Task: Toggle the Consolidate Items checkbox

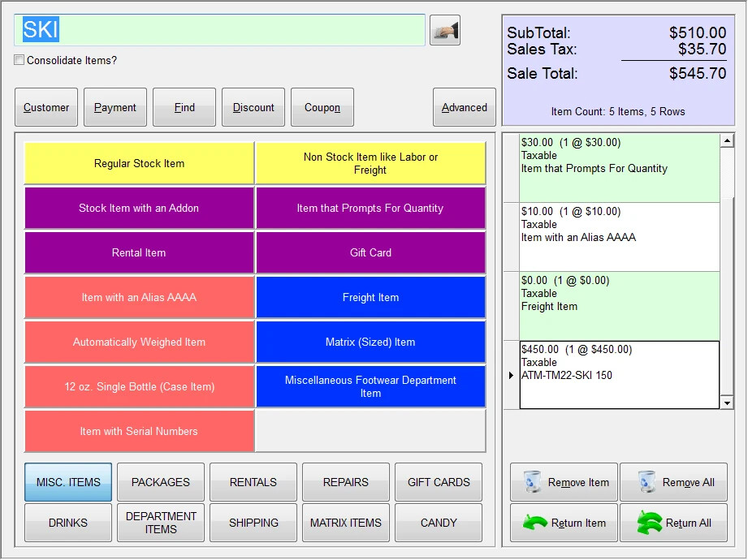Action: pyautogui.click(x=19, y=60)
